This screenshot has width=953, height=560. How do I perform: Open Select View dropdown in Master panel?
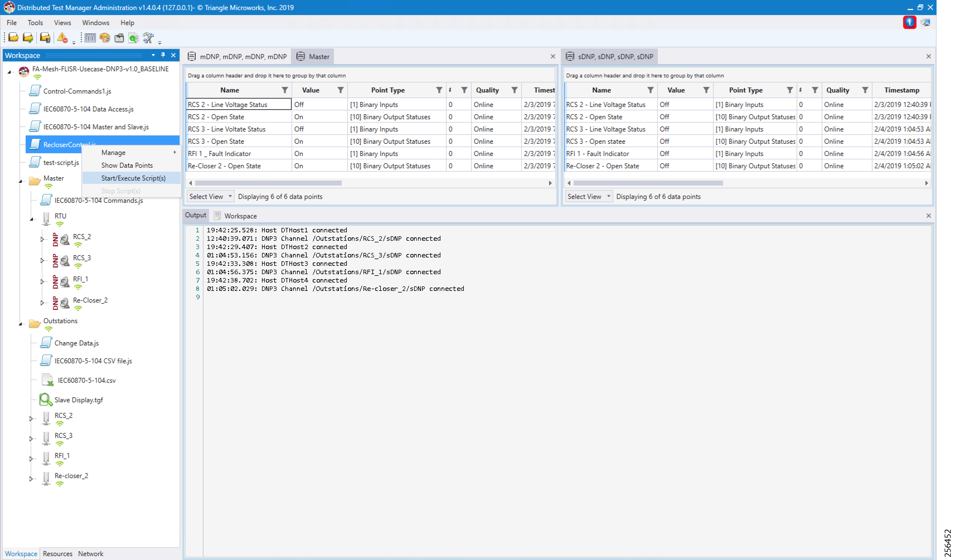tap(210, 196)
